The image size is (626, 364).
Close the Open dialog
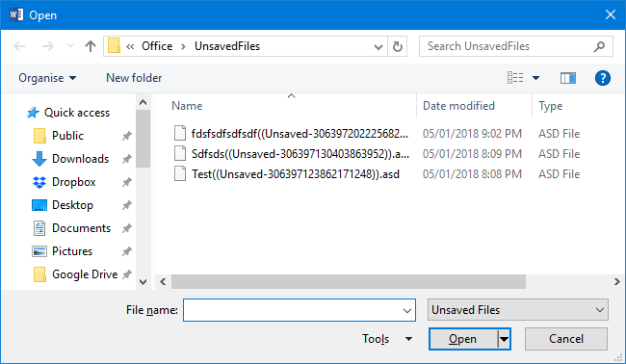tap(610, 15)
